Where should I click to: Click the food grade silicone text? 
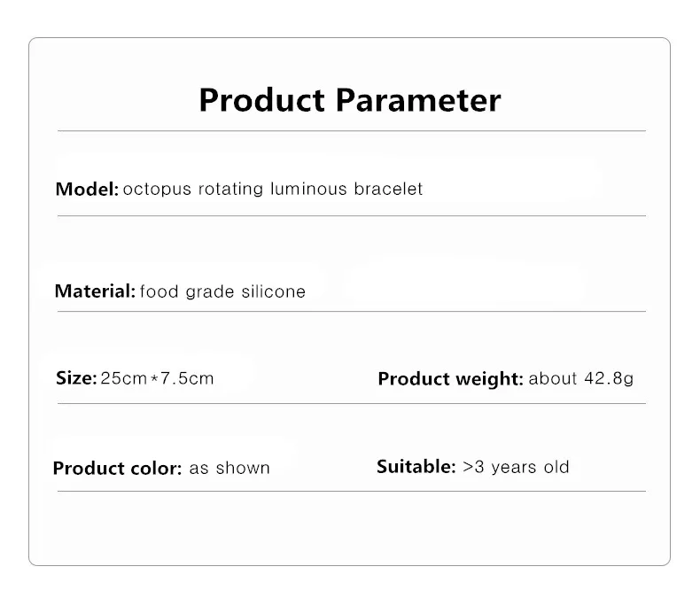pos(222,291)
